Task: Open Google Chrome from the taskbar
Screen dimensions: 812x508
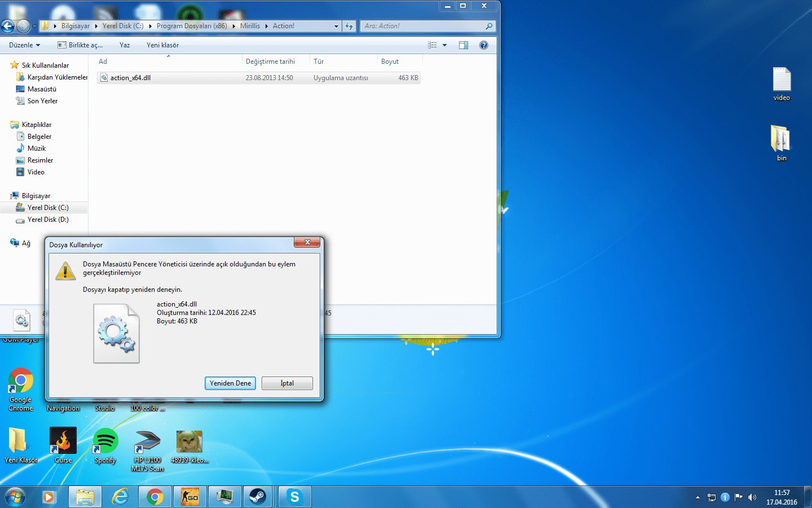Action: 155,497
